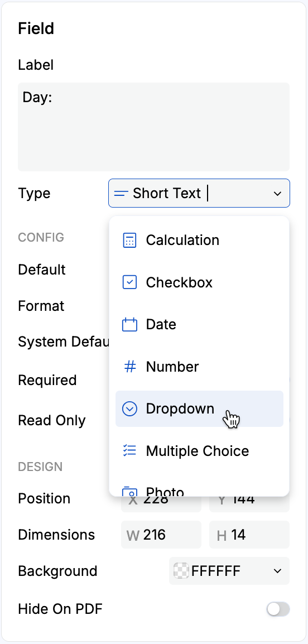Click the Field panel heading
308x644 pixels.
point(36,29)
